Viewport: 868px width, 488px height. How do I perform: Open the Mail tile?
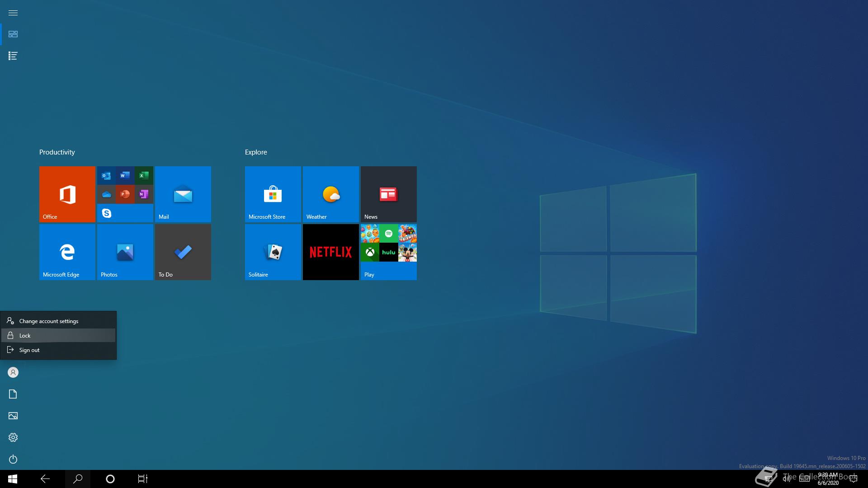[x=183, y=194]
